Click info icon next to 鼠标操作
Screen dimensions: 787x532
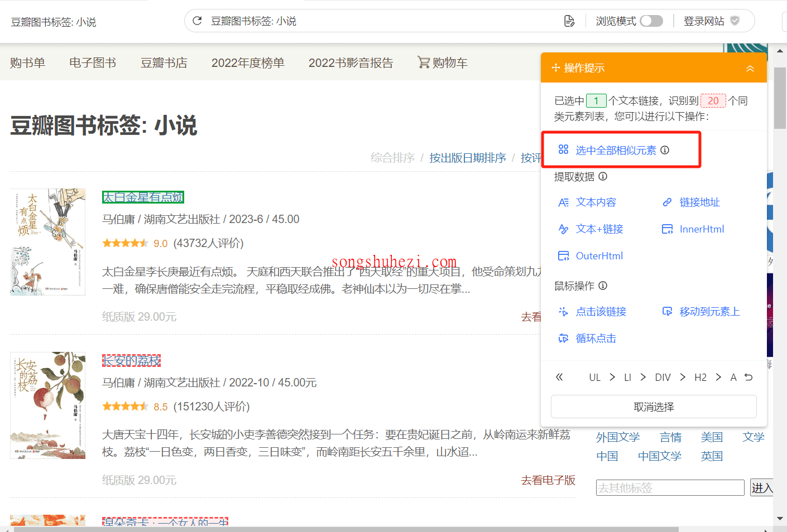[603, 286]
